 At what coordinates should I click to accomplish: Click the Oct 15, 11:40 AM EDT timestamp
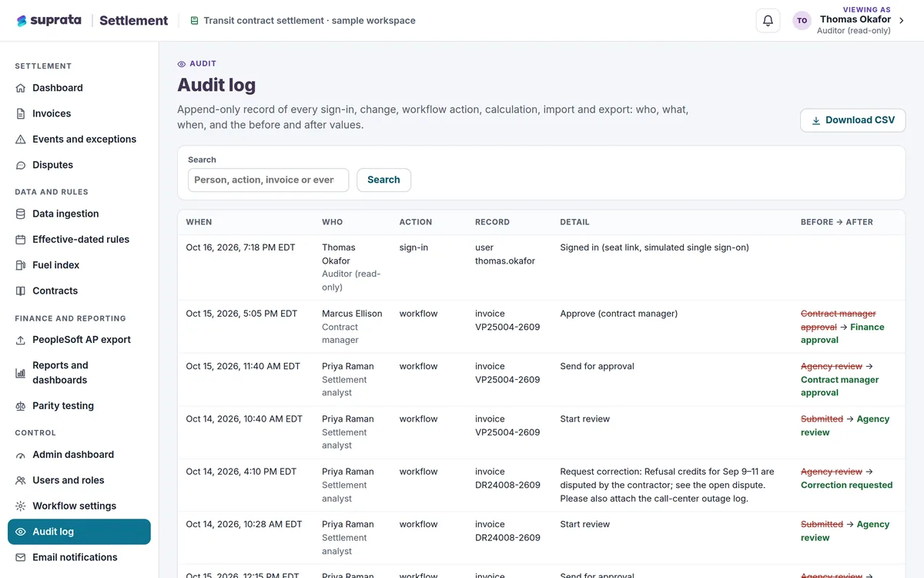tap(243, 366)
